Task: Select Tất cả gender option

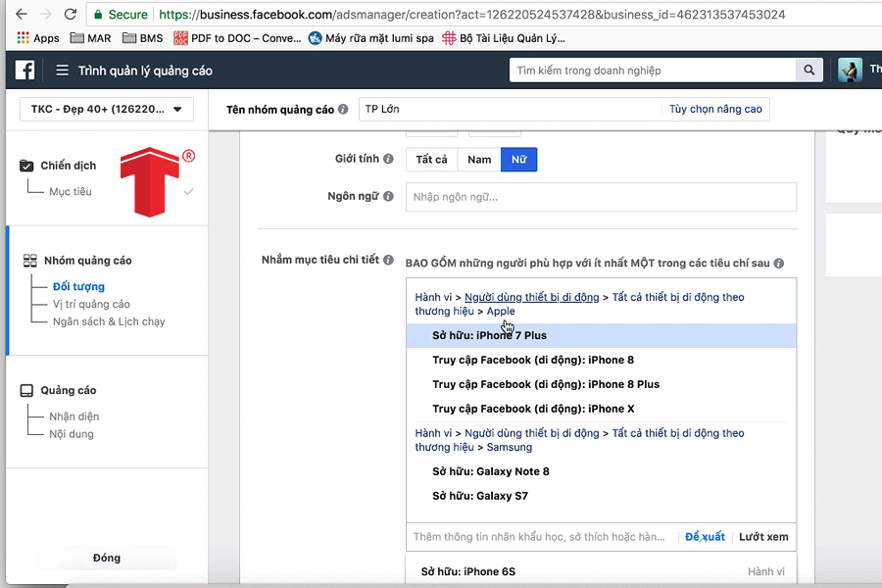Action: click(431, 159)
